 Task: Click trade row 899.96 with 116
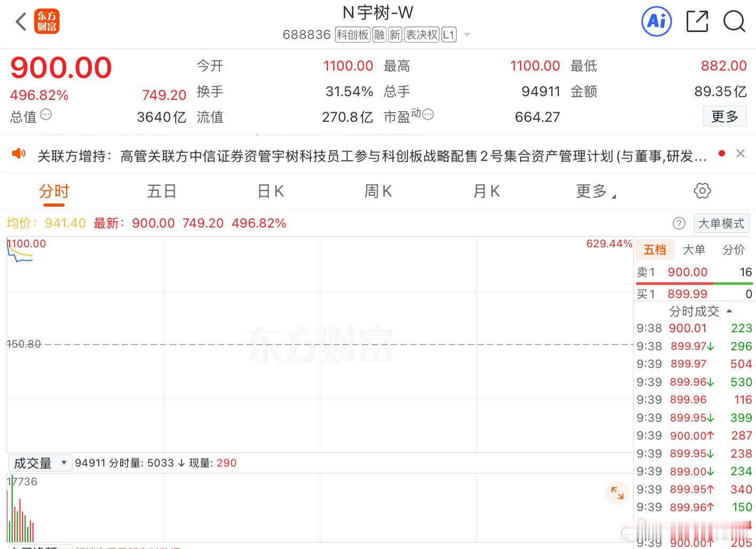pyautogui.click(x=694, y=399)
